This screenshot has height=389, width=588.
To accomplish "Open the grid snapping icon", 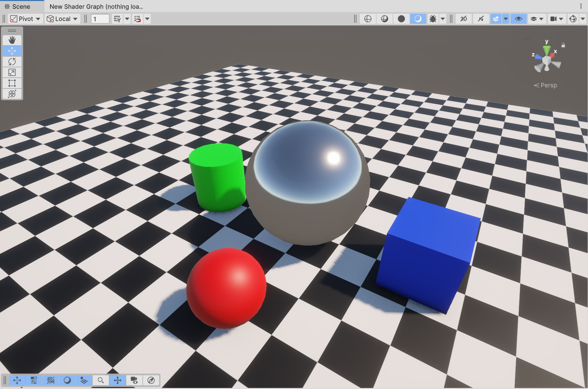I will [x=117, y=19].
